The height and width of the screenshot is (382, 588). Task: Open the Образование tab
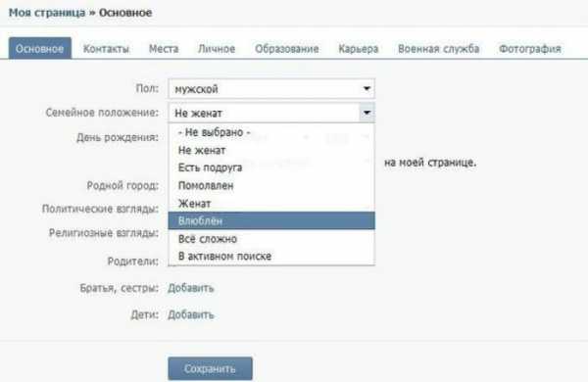coord(287,49)
